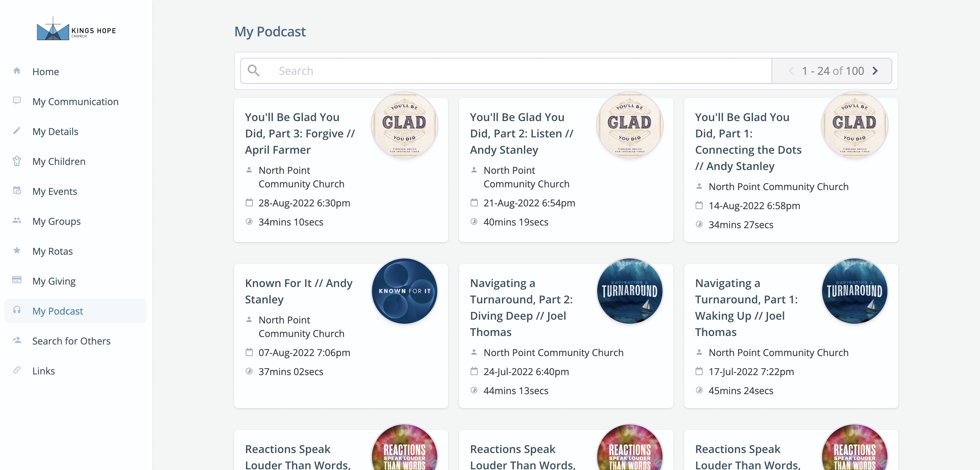This screenshot has width=980, height=470.
Task: Go to next page of podcasts
Action: (x=875, y=71)
